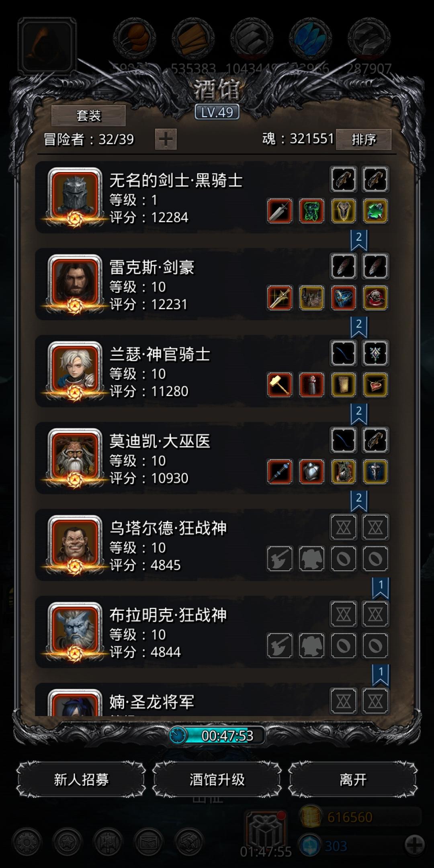The image size is (434, 868).
Task: Click the refresh countdown timer bar
Action: pos(217,735)
